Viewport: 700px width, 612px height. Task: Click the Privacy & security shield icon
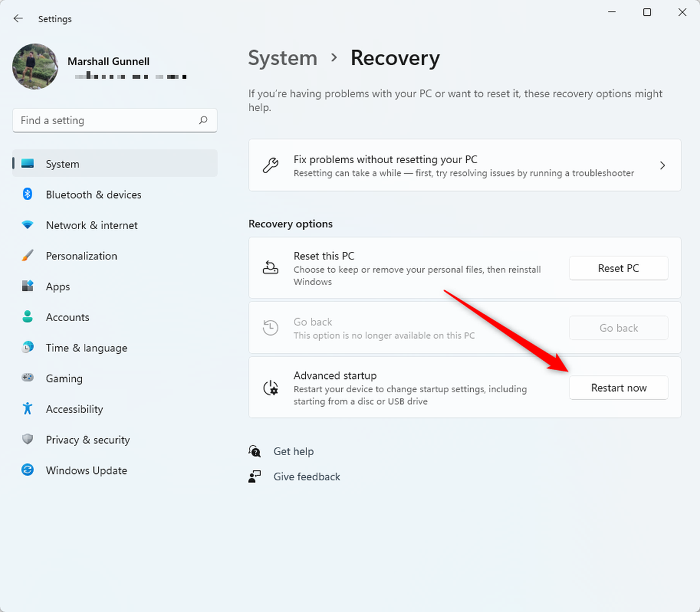point(27,439)
